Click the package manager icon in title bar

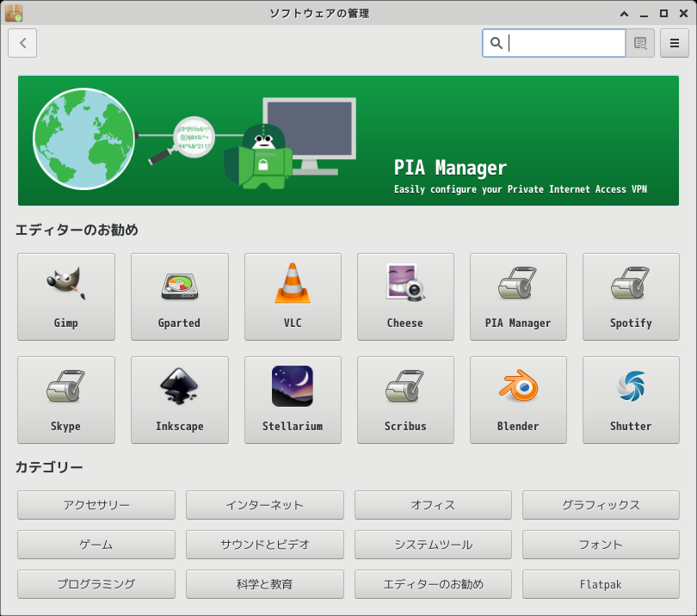tap(13, 13)
